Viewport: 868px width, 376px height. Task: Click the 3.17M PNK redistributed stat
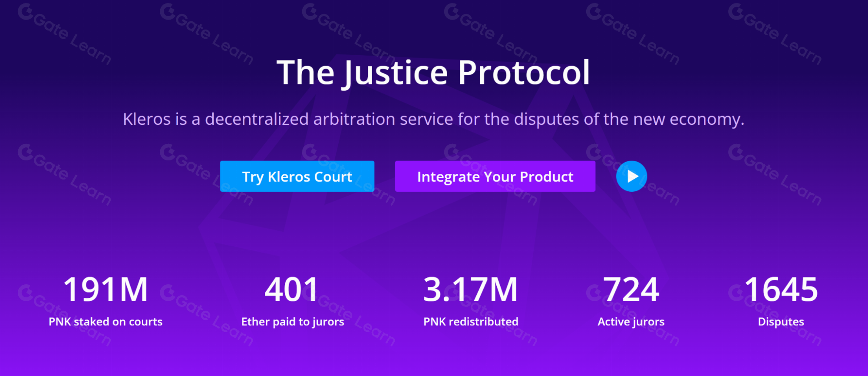(471, 289)
